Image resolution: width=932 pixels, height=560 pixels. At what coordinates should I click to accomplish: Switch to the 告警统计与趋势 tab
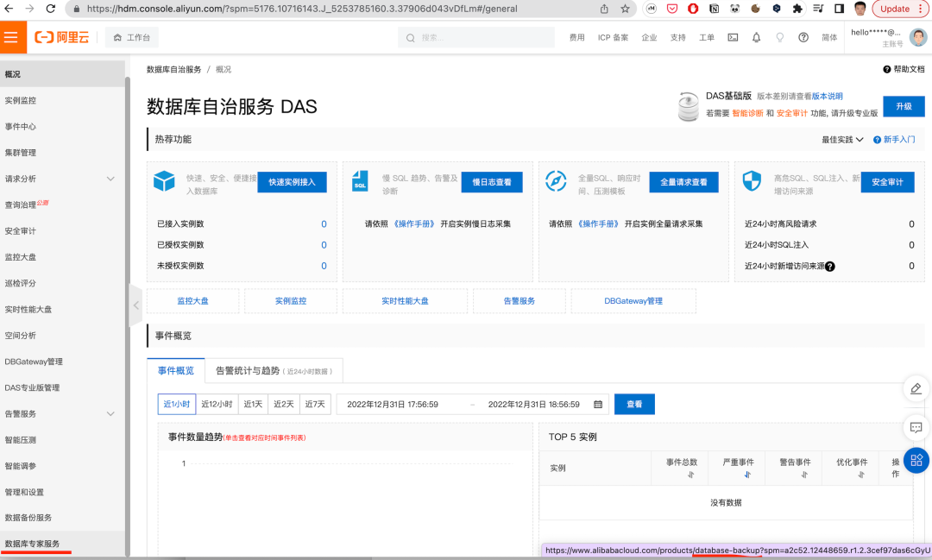coord(274,371)
